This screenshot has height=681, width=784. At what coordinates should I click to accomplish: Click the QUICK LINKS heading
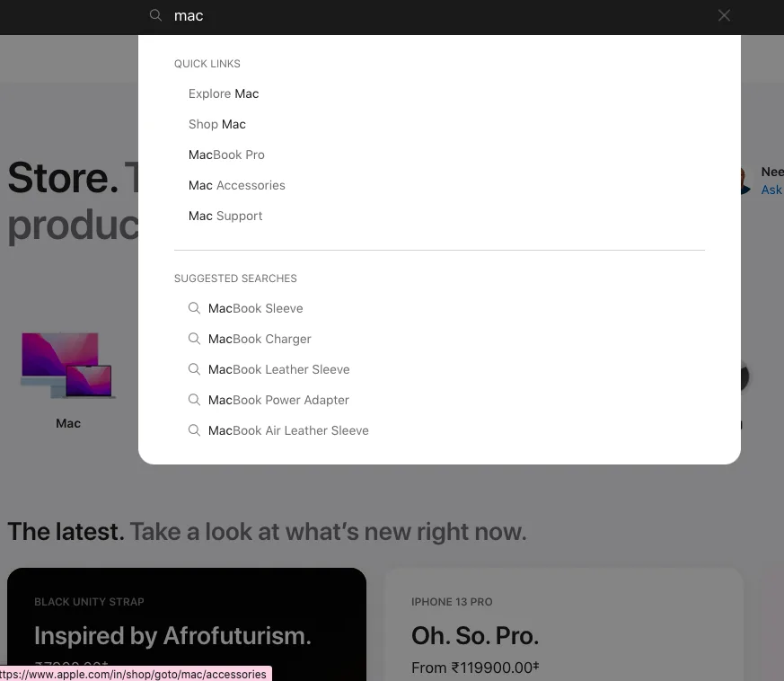[x=207, y=64]
